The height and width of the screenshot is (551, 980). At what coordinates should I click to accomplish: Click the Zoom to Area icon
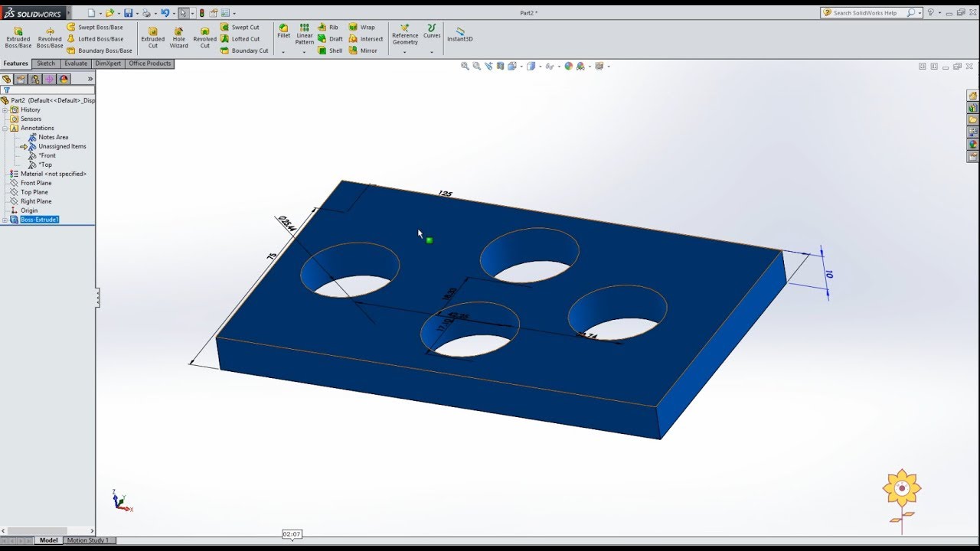(x=477, y=67)
